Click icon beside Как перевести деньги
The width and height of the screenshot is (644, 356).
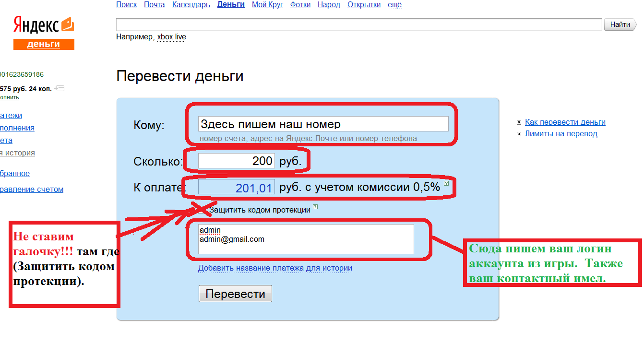point(519,123)
